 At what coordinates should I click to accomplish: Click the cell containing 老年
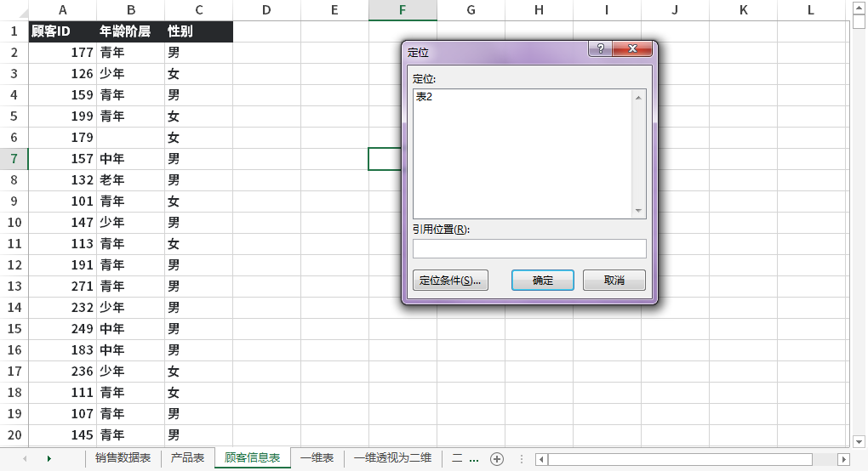point(131,180)
